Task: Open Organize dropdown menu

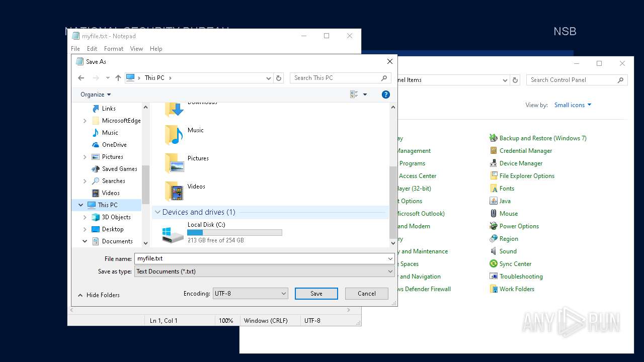Action: [x=96, y=95]
